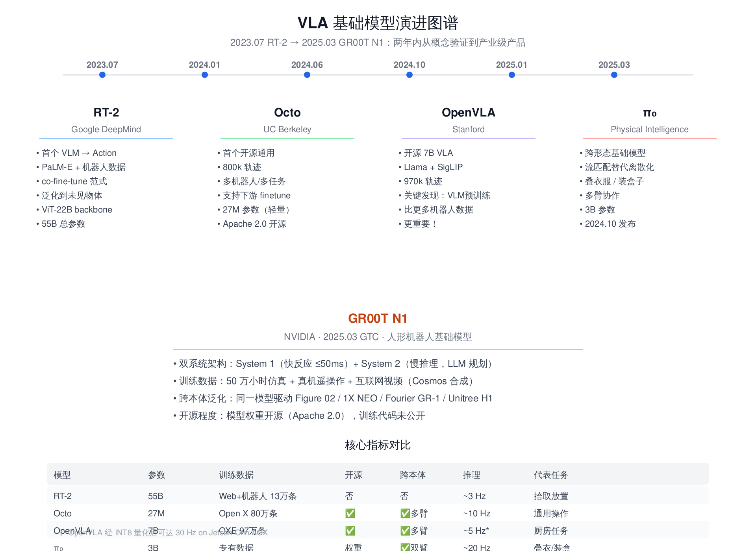Select the bullet 'ViT-22B backbone'
The height and width of the screenshot is (551, 756).
tap(74, 209)
